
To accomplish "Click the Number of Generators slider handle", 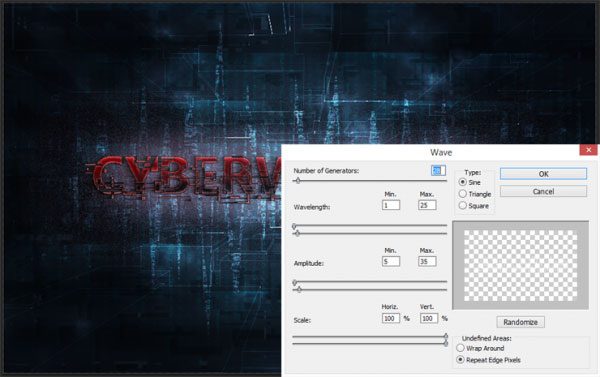I will (x=298, y=180).
